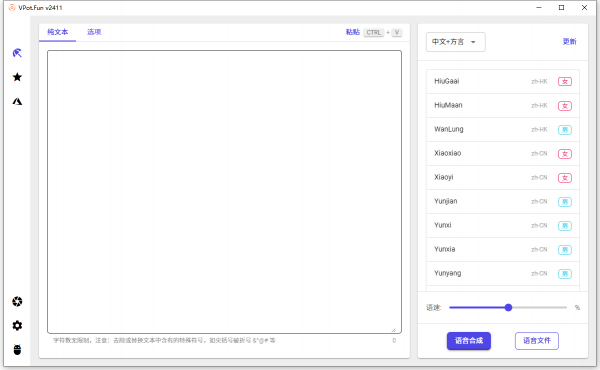The image size is (600, 370).
Task: Switch to the 纯文本 tab
Action: click(57, 32)
